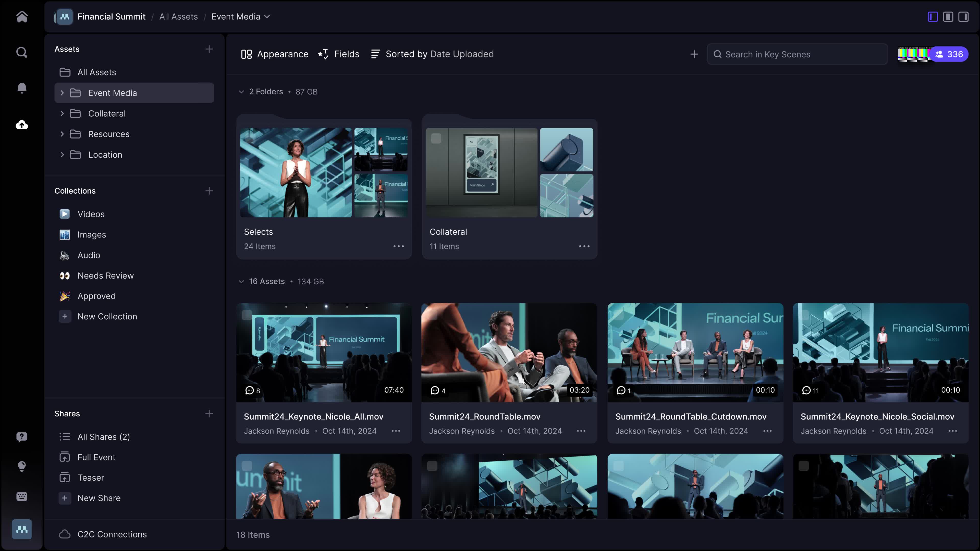Collapse the 2 Folders section
980x551 pixels.
pos(241,92)
